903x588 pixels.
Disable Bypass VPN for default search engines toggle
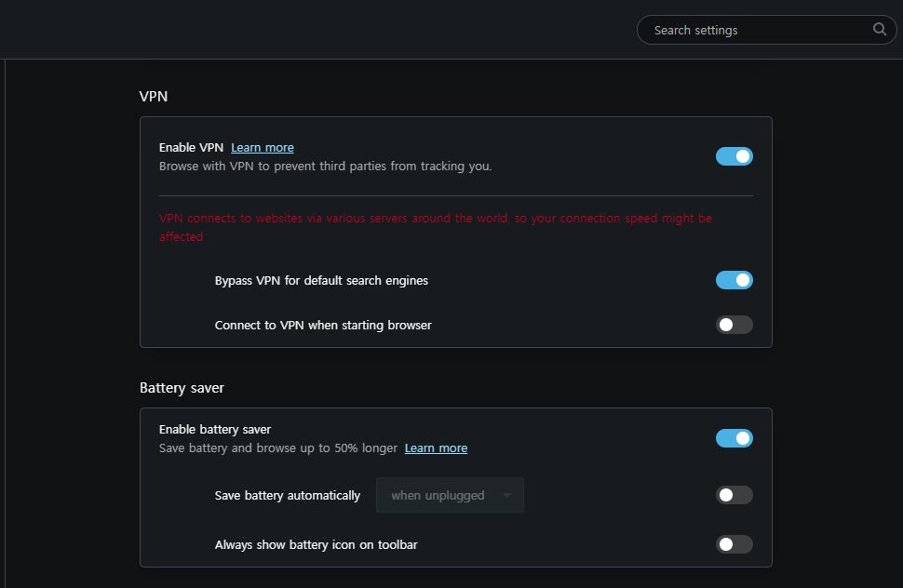(x=734, y=280)
